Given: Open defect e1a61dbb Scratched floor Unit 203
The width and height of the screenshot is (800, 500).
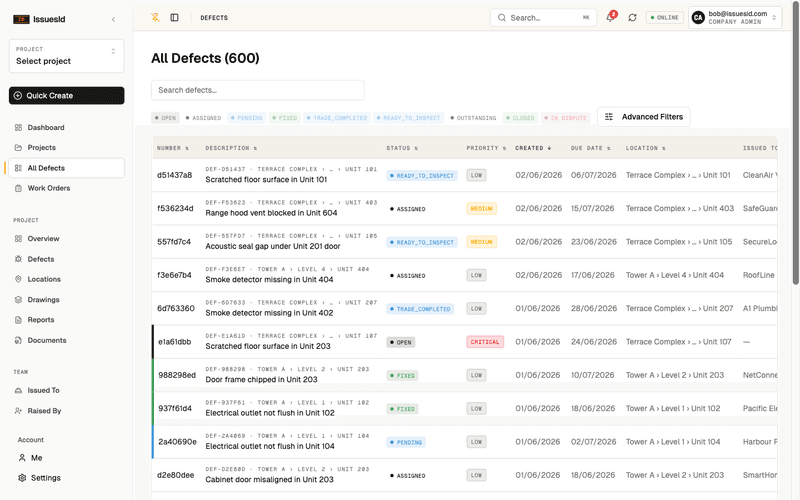Looking at the screenshot, I should pyautogui.click(x=465, y=342).
